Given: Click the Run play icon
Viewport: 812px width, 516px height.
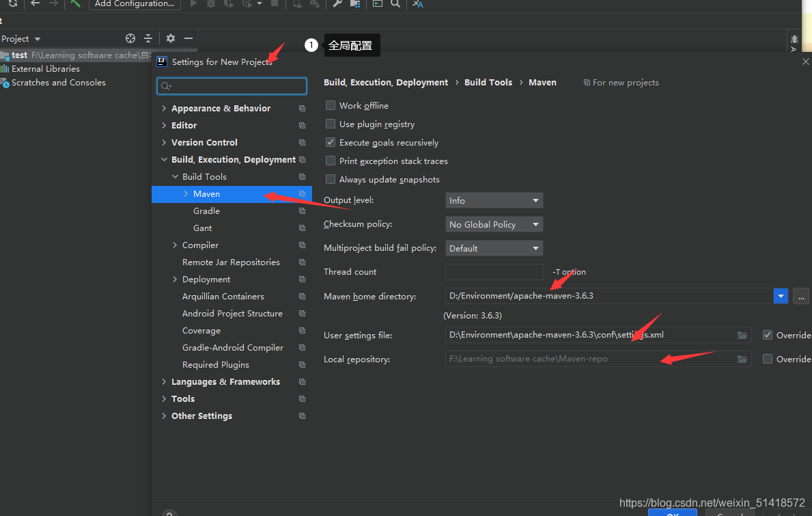Looking at the screenshot, I should (194, 3).
